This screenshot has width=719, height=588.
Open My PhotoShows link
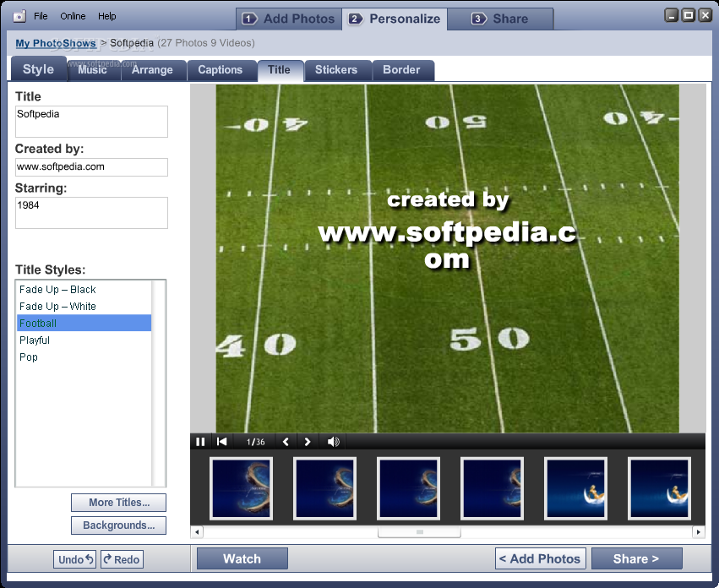point(56,43)
